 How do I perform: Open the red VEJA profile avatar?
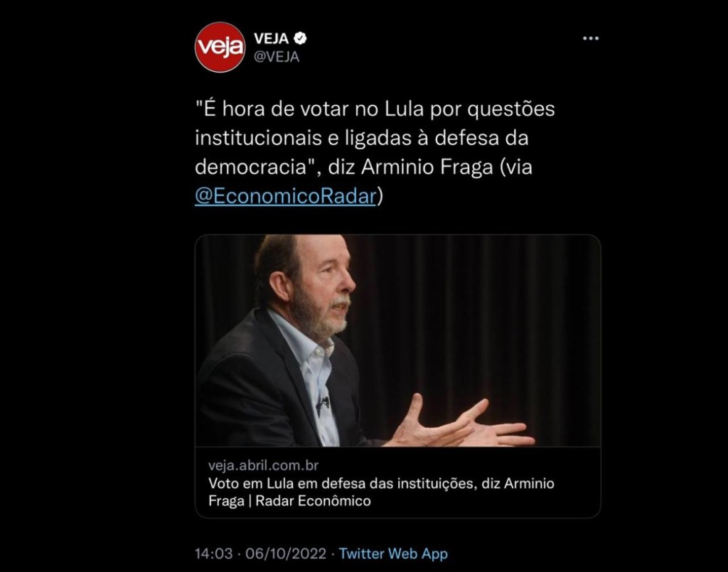click(x=220, y=47)
